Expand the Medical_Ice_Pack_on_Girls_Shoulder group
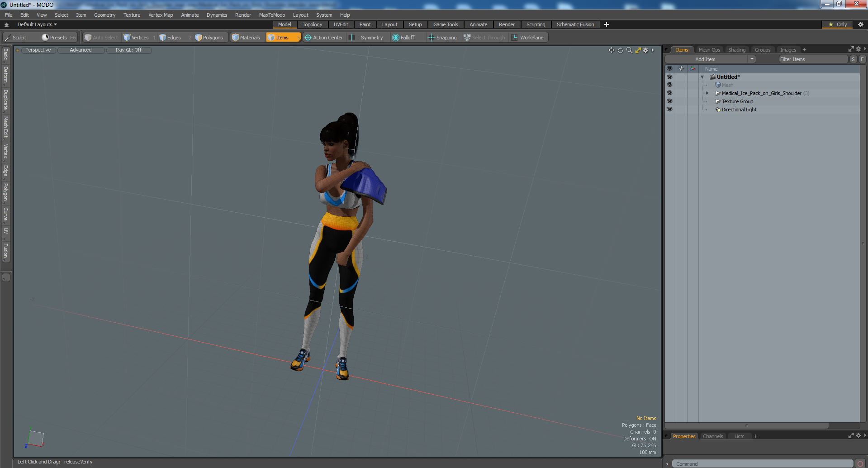Image resolution: width=868 pixels, height=468 pixels. [x=707, y=93]
